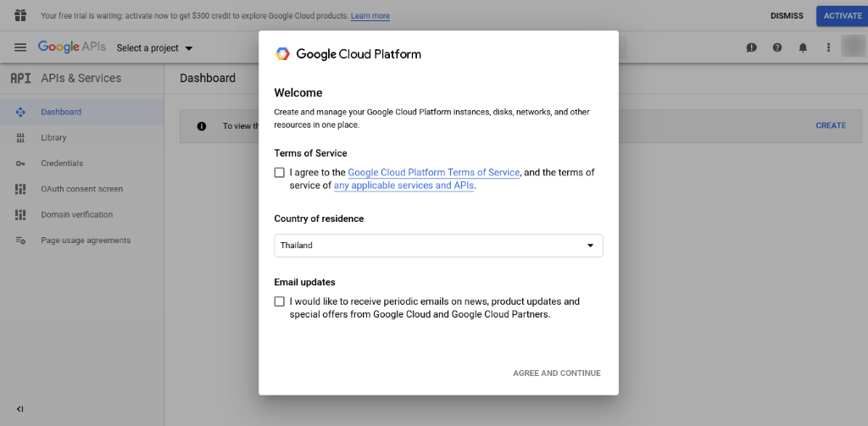Dismiss the free trial banner

787,16
